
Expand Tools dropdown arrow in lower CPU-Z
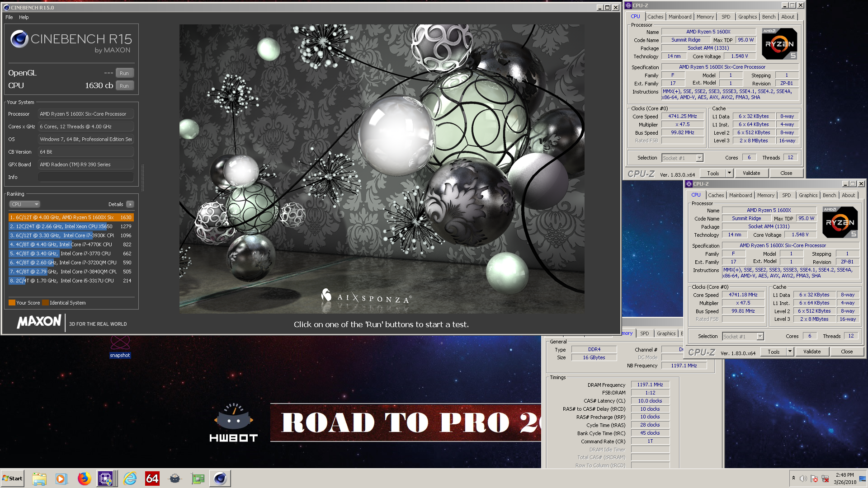789,352
